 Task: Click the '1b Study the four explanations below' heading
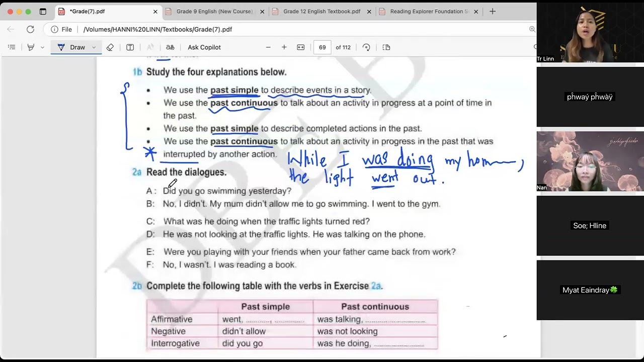[209, 72]
